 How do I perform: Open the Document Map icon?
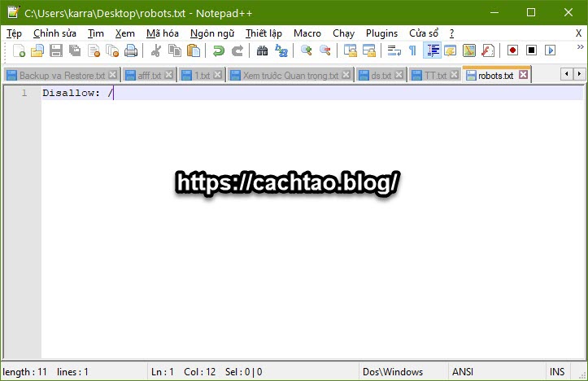point(469,50)
